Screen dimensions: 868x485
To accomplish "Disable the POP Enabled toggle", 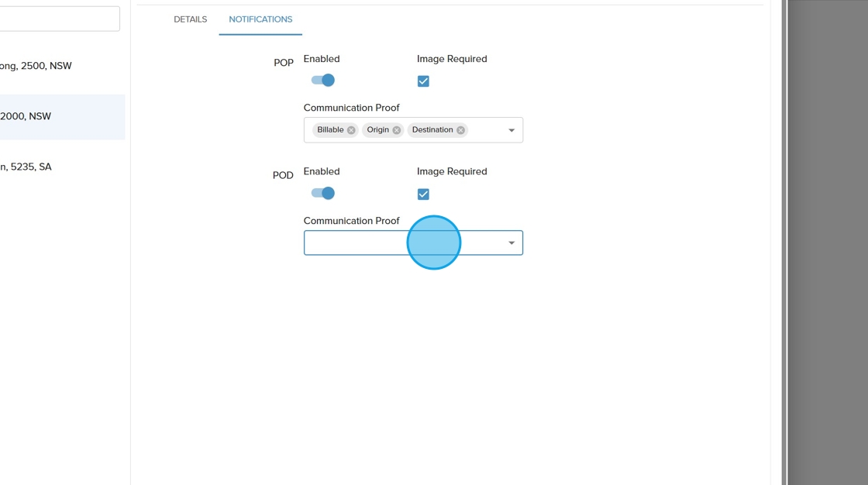I will pos(323,81).
